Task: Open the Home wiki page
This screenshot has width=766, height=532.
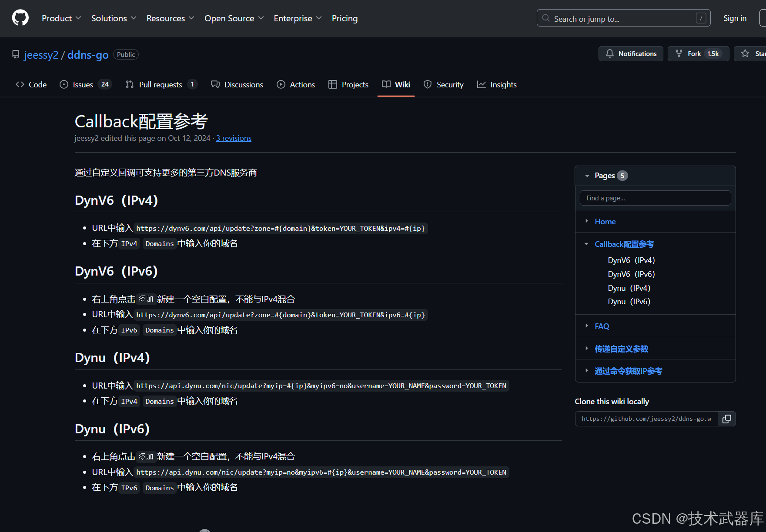Action: (x=605, y=221)
